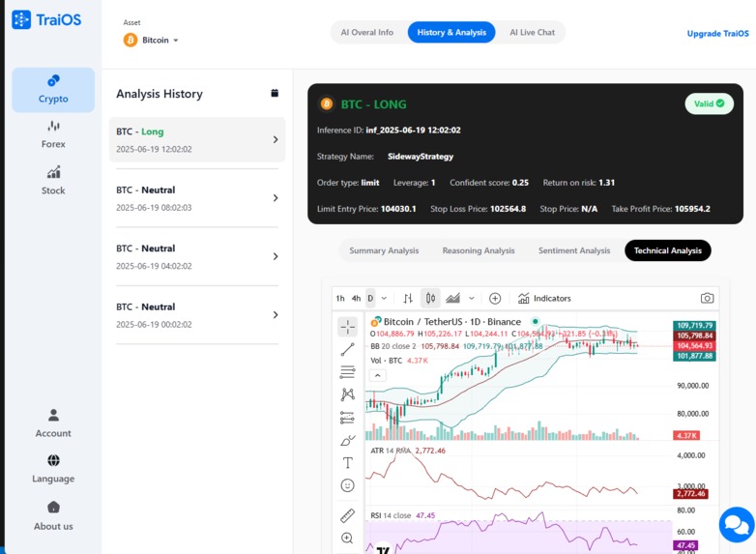Click the Upgrade TraiOS link
Image resolution: width=756 pixels, height=554 pixels.
(718, 33)
